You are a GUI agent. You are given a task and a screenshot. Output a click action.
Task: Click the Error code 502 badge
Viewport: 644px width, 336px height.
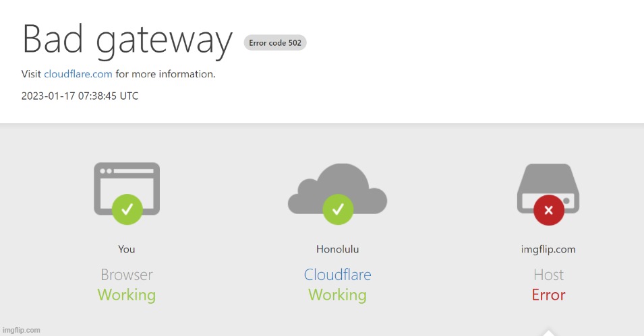click(x=275, y=43)
